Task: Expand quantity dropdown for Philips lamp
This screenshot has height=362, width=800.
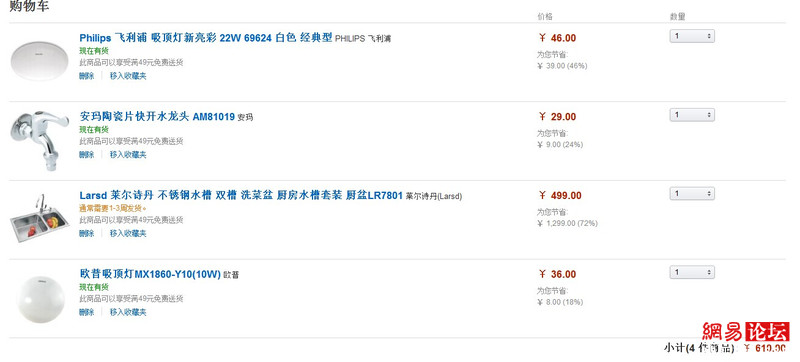Action: 692,36
